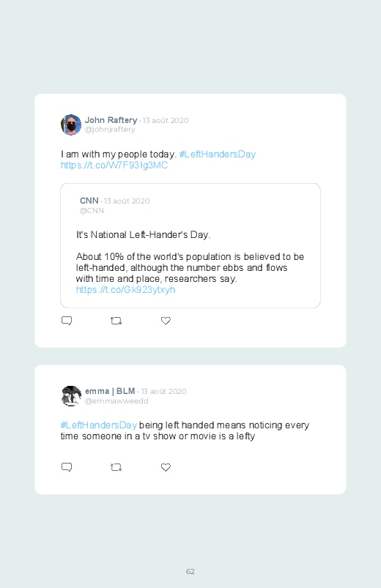Retweet emma | BLM's tweet
This screenshot has height=588, width=381.
click(116, 467)
